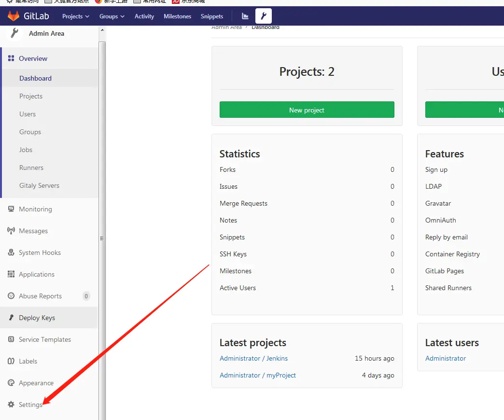The image size is (504, 420).
Task: Click the Admin Area breadcrumb link
Action: coord(226,28)
